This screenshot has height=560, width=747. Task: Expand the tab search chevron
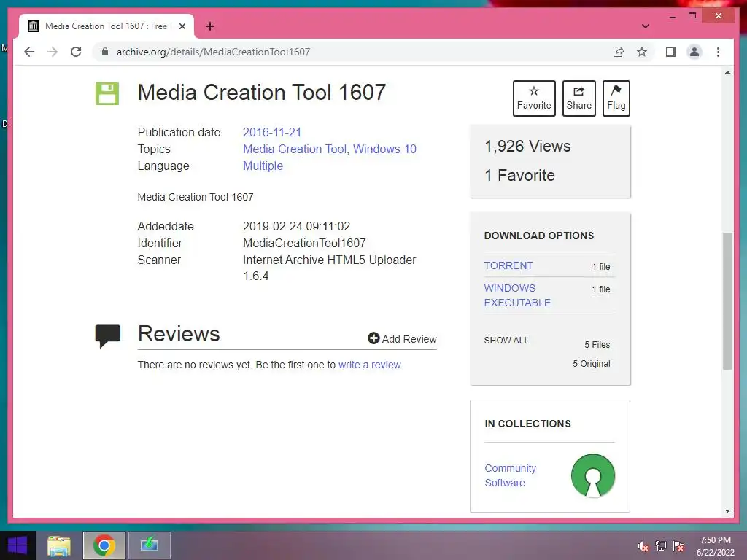point(645,26)
